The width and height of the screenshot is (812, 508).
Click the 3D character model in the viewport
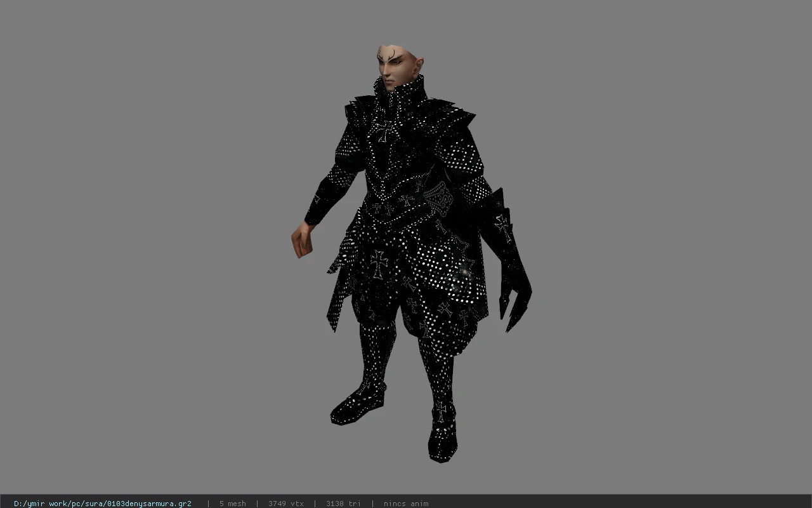[x=411, y=254]
